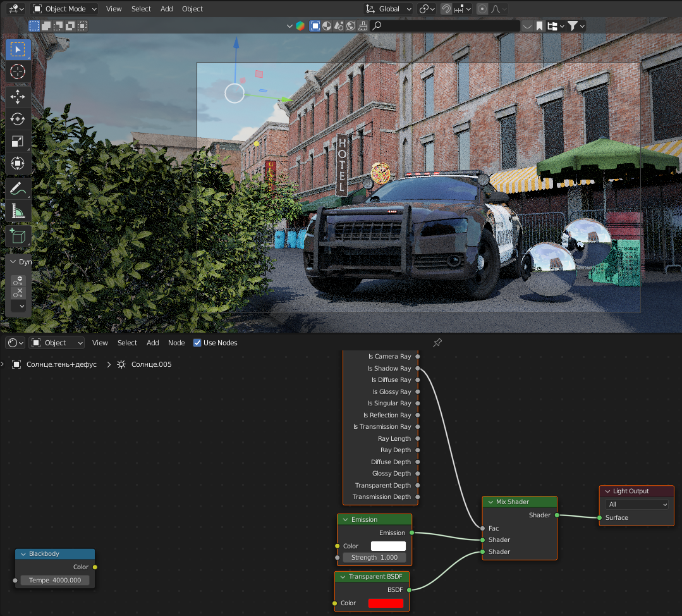Click the sun light icon for Солнце.005
This screenshot has height=616, width=682.
point(121,364)
